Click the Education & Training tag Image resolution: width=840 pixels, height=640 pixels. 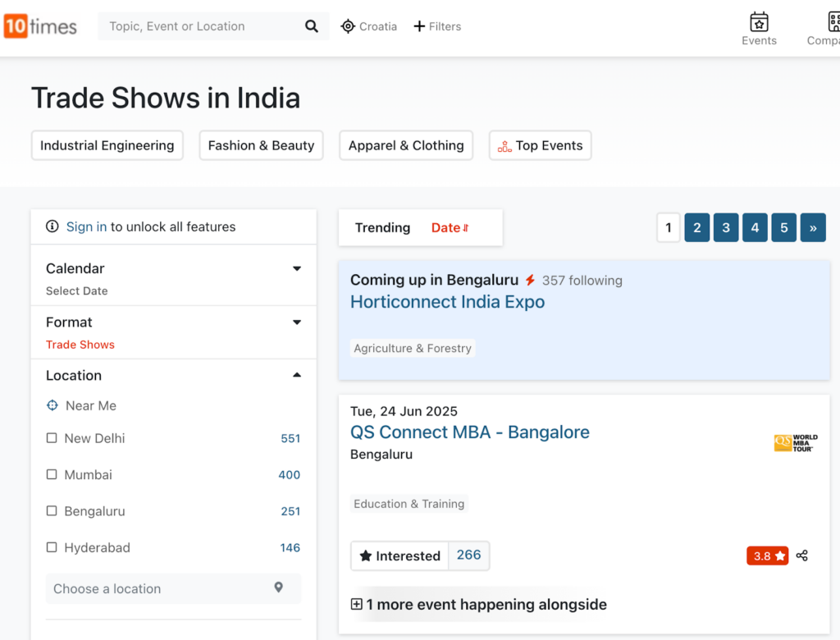pos(409,504)
